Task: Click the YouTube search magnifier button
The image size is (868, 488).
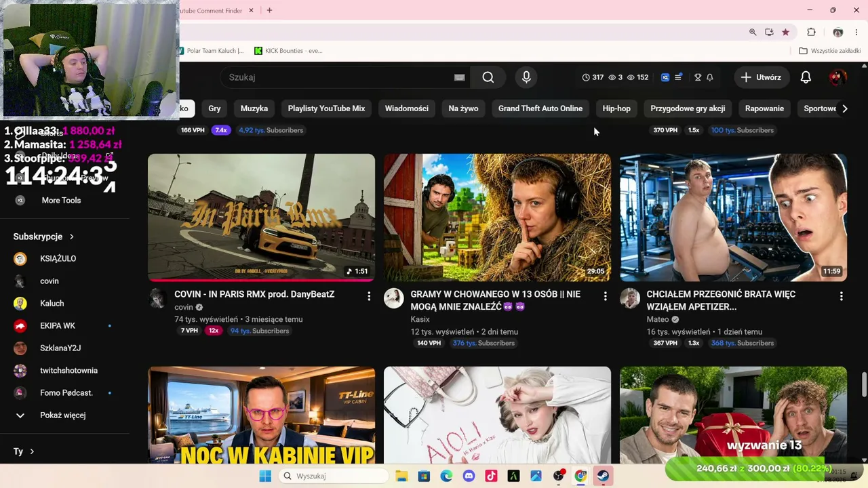Action: [488, 77]
